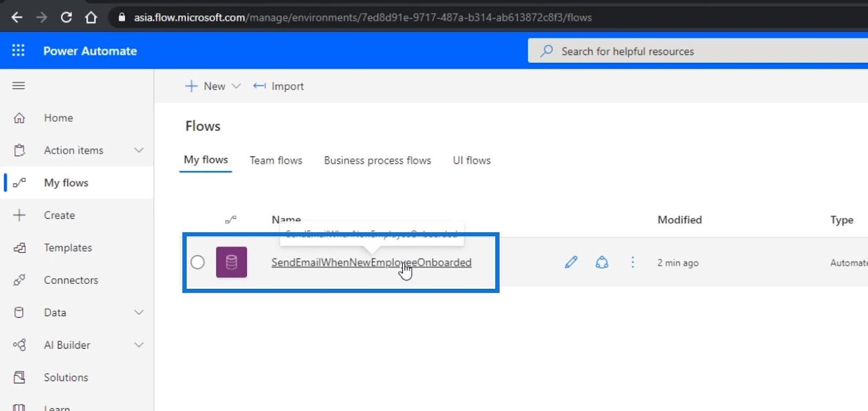
Task: Click the Solutions sidebar icon
Action: [x=19, y=377]
